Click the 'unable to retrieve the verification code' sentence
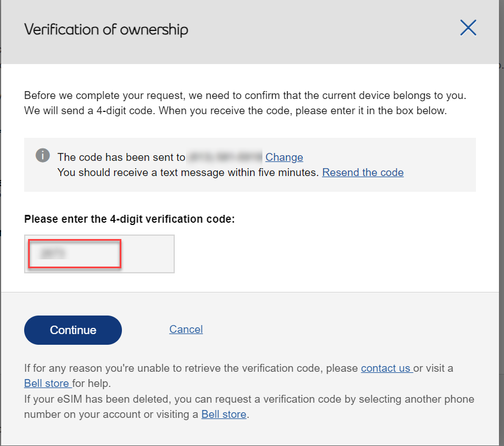Screen dimensions: 504x446 coord(191,369)
